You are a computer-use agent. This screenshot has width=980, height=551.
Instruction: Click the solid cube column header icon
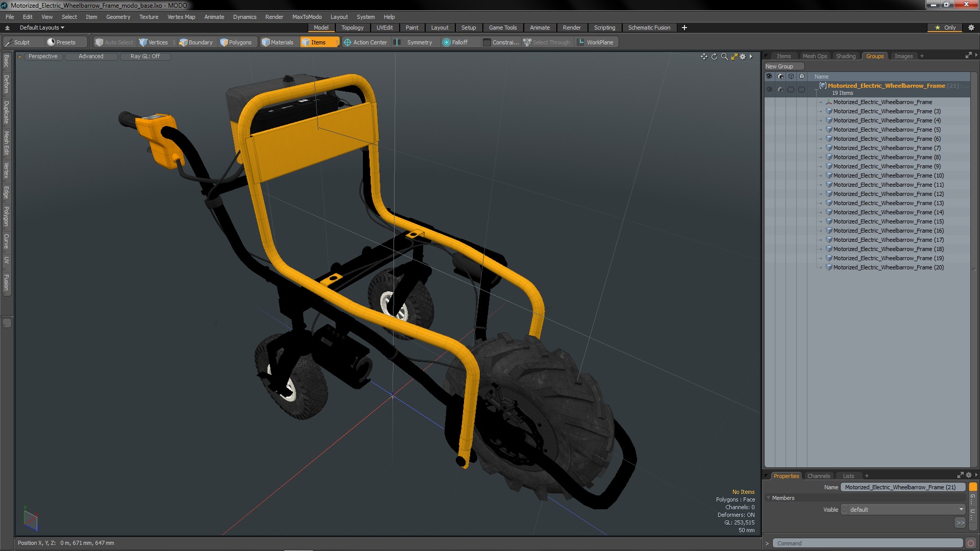click(802, 77)
